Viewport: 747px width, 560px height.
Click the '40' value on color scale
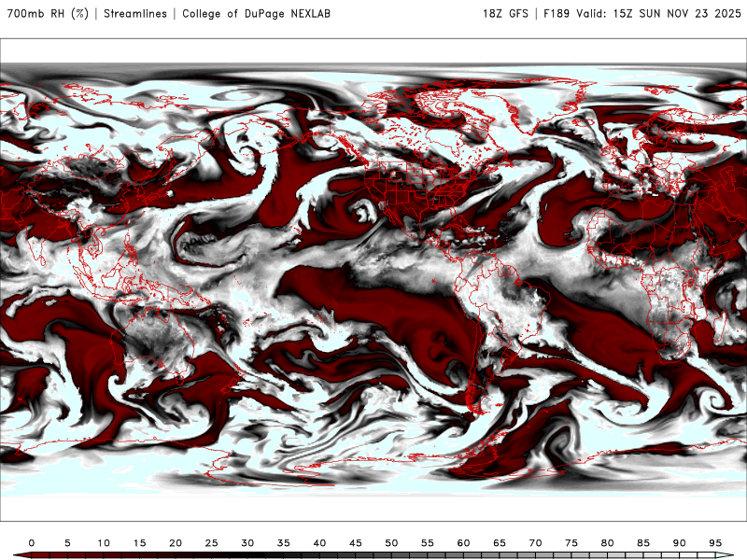click(319, 543)
